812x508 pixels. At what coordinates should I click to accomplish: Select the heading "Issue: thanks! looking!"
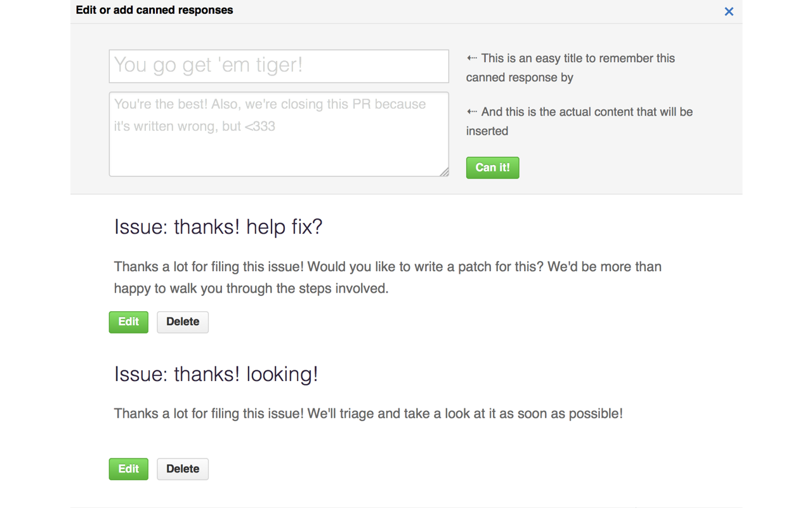pos(216,374)
